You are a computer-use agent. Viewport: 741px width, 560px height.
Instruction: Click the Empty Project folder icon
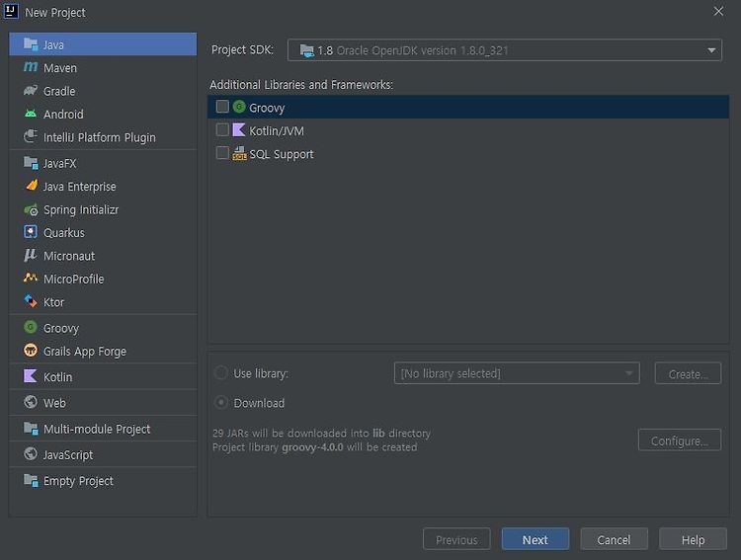[x=31, y=481]
